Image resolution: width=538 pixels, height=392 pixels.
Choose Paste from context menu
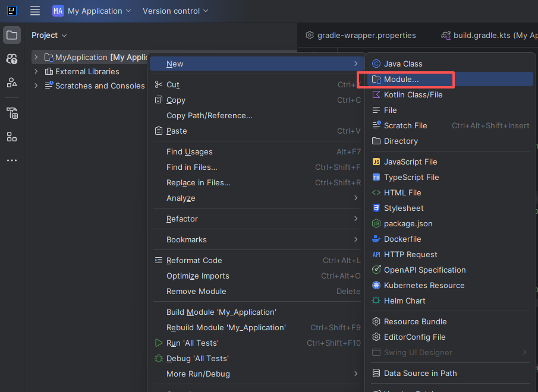[x=257, y=131]
